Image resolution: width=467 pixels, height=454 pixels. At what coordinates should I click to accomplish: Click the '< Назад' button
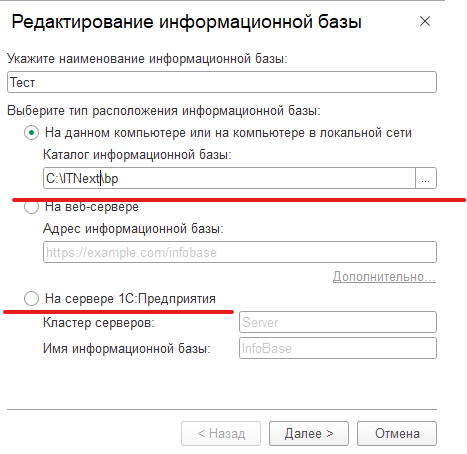(x=221, y=433)
